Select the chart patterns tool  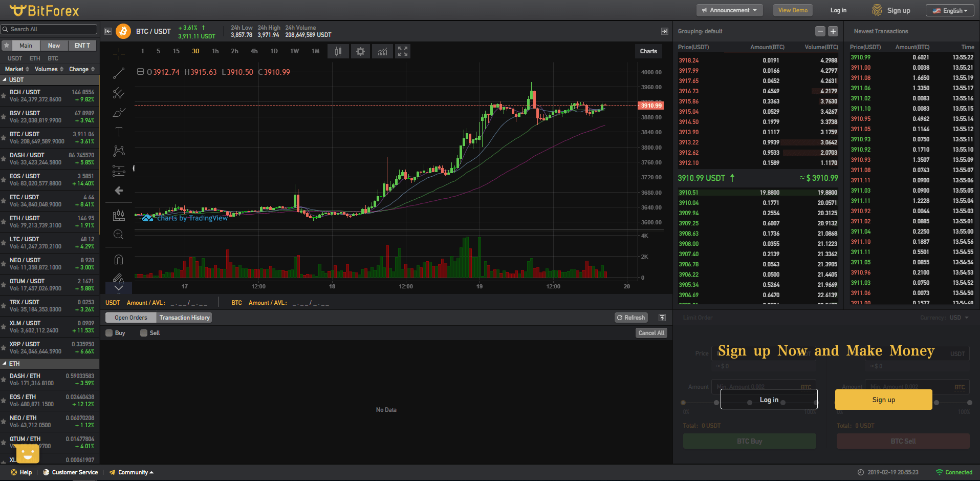(119, 151)
